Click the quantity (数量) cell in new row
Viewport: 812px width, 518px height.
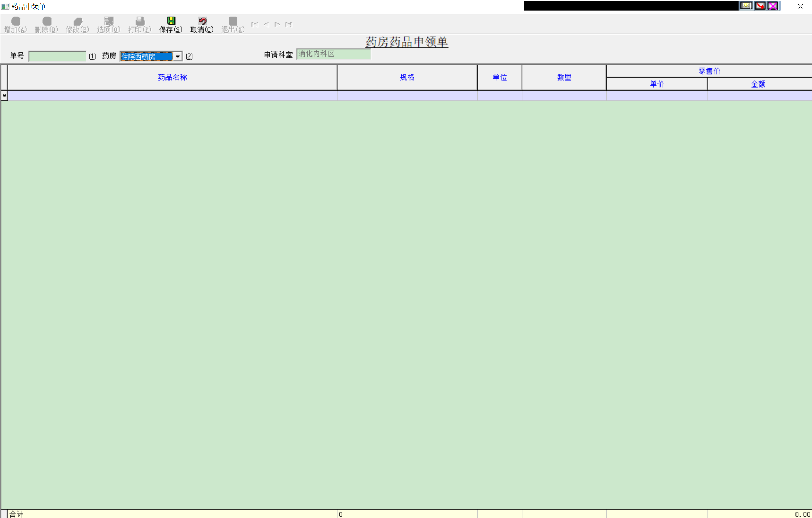[564, 96]
